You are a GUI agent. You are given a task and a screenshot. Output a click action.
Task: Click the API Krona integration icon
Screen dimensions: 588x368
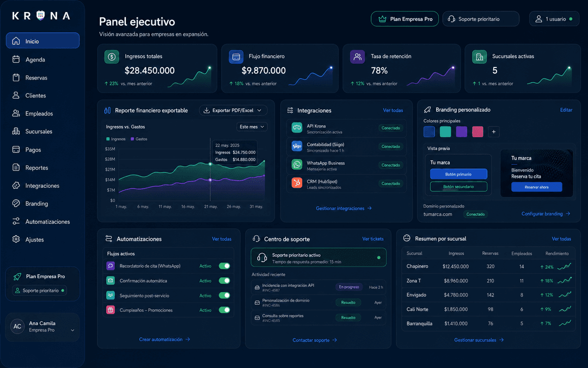297,127
